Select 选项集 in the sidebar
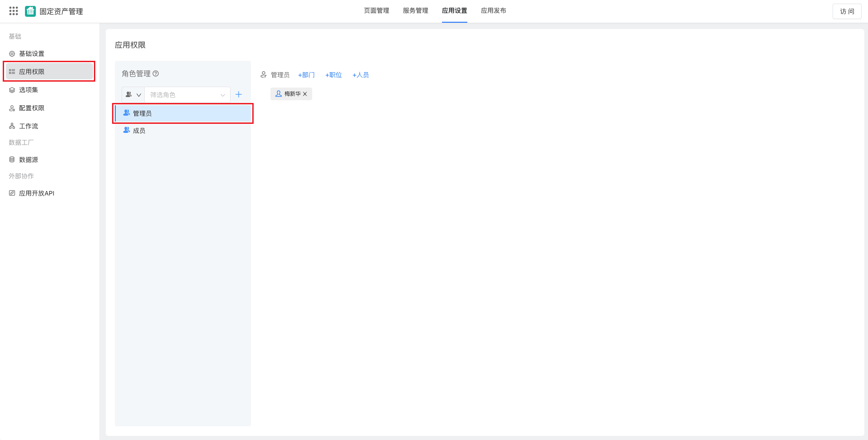Screen dimensions: 868x440 pos(28,90)
